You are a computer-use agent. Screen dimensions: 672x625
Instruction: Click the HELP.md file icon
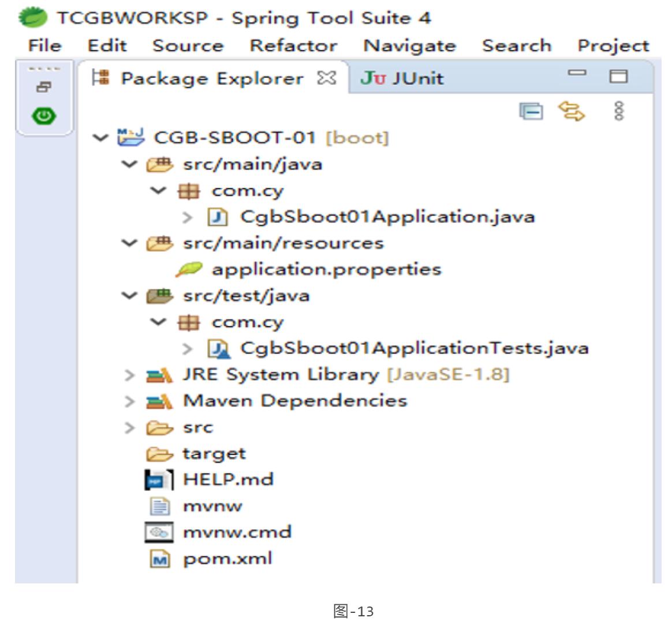click(x=159, y=479)
